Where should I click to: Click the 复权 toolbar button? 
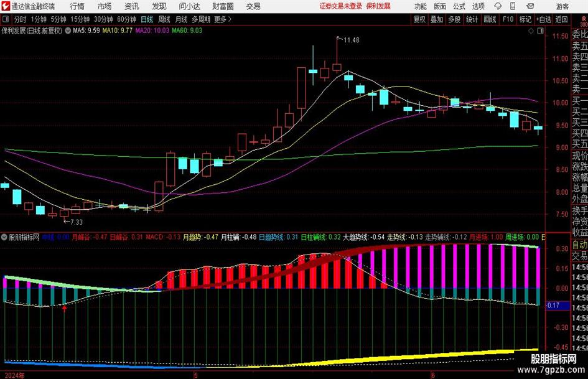(x=419, y=19)
